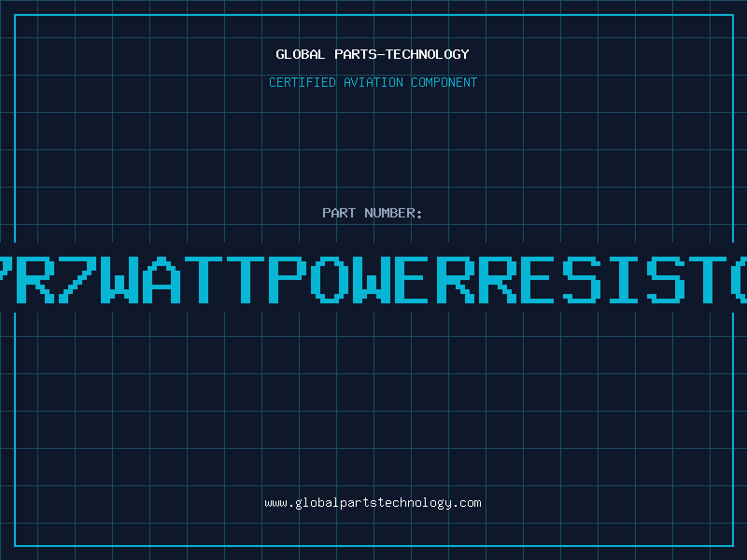Click the 'GLOBAL PARTS-TECHNOLOGY' heading
Viewport: 747px width, 560px height.
tap(373, 54)
